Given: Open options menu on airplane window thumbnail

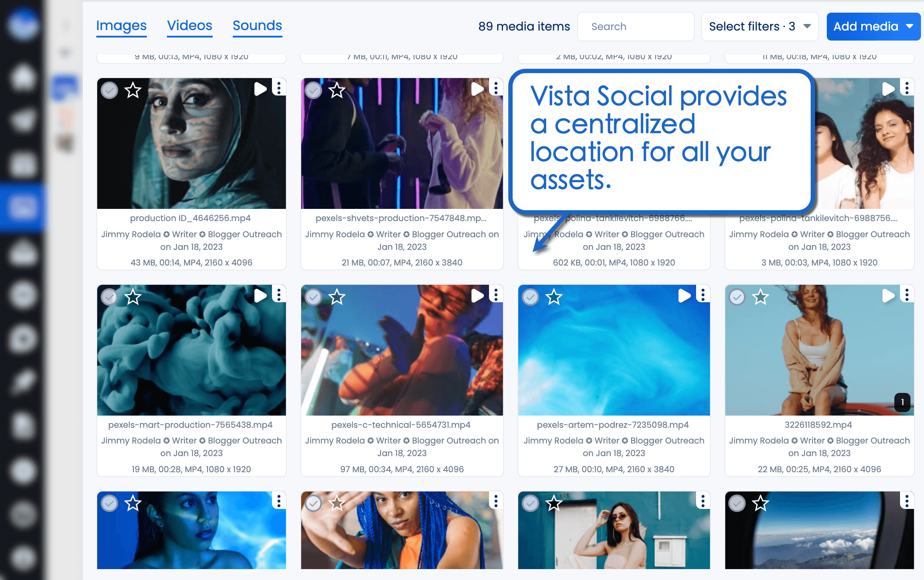Looking at the screenshot, I should tap(907, 501).
